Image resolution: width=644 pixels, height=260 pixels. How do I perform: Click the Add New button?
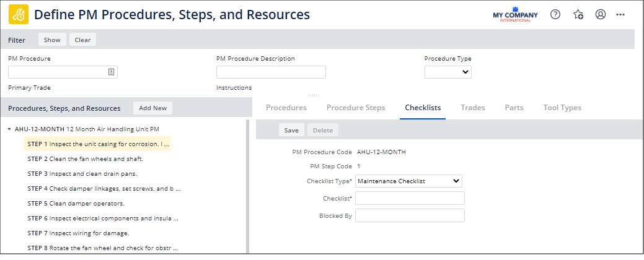click(x=152, y=108)
